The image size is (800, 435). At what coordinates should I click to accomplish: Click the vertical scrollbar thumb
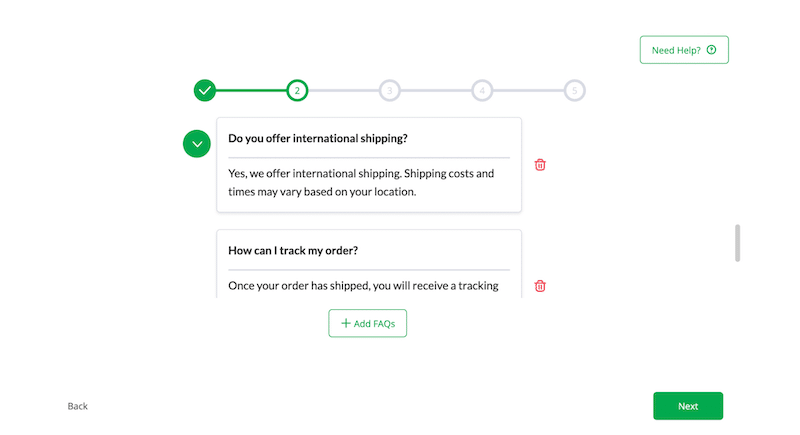(738, 243)
